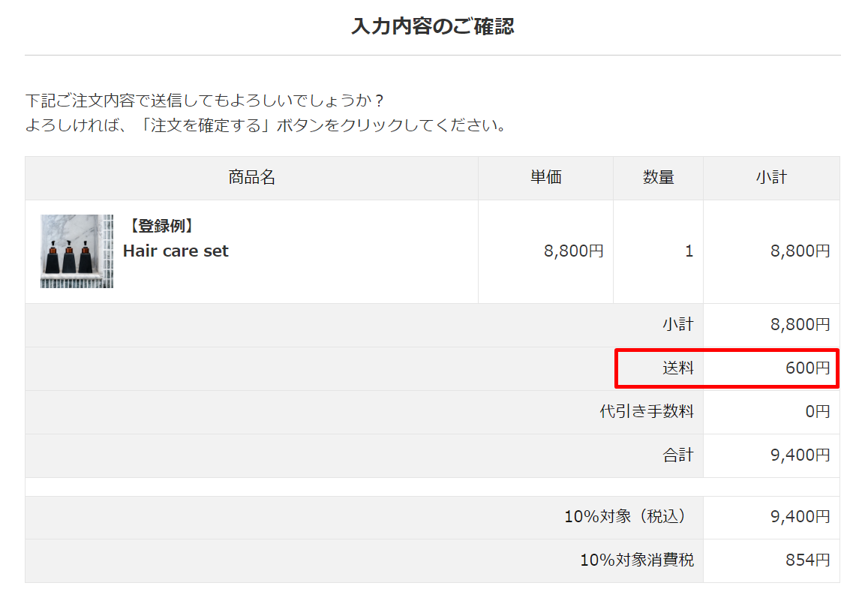Image resolution: width=868 pixels, height=604 pixels.
Task: Click the 送料 label in red box
Action: [677, 368]
